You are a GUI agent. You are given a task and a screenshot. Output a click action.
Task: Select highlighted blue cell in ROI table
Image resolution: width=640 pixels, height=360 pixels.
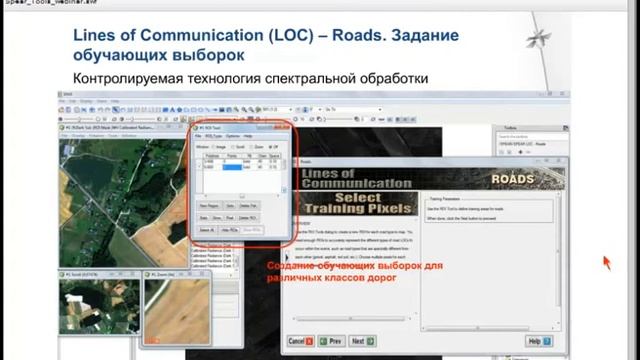232,167
